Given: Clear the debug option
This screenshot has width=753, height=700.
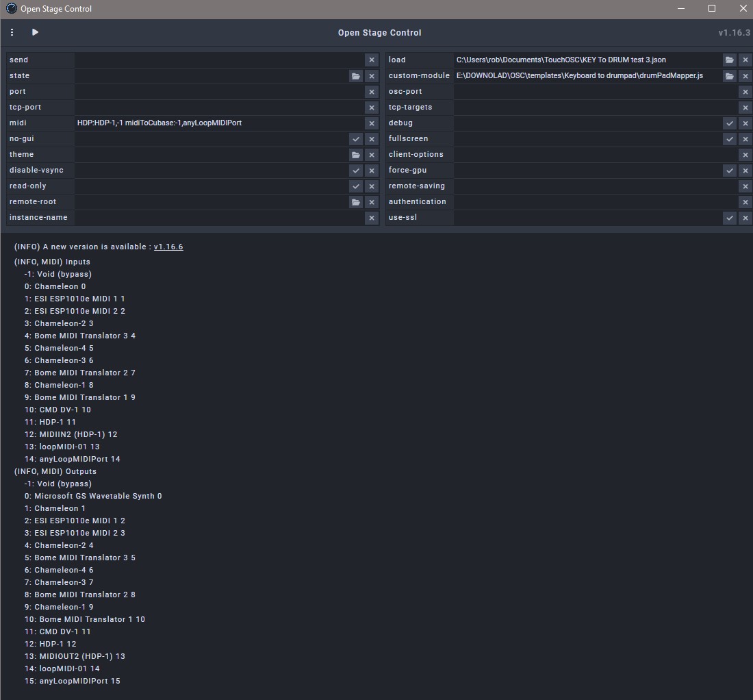Looking at the screenshot, I should [745, 123].
